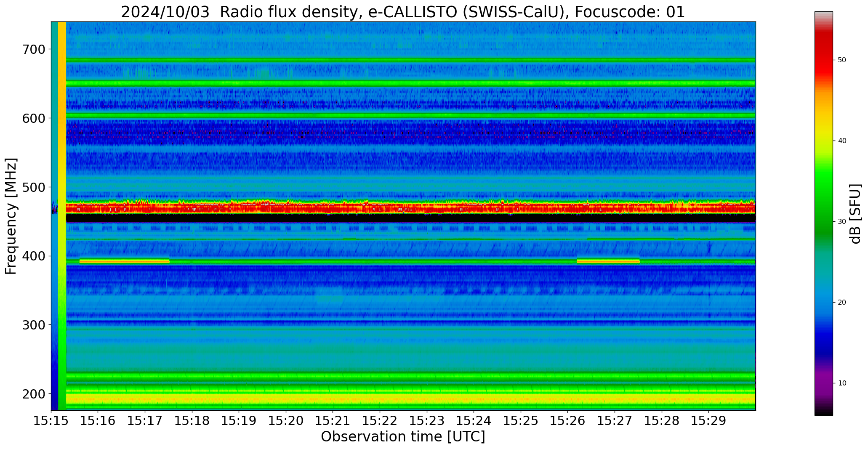
Task: Click the colorbar tick label 10
Action: tap(842, 383)
